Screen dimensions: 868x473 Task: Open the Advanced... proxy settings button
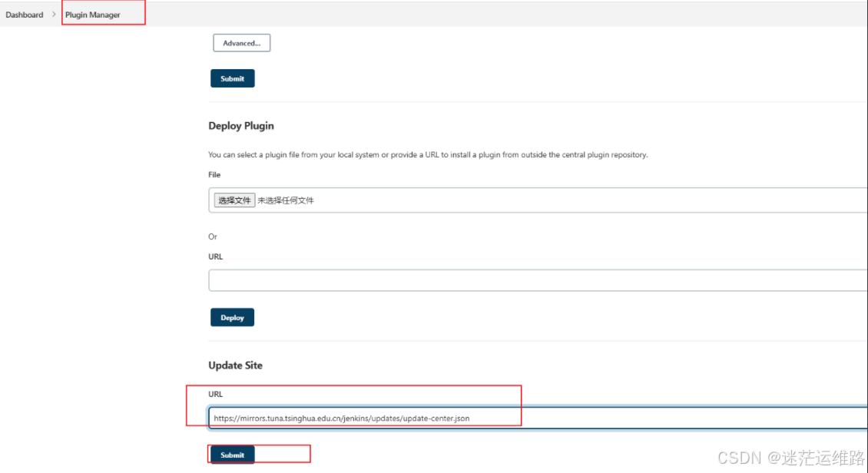[241, 43]
